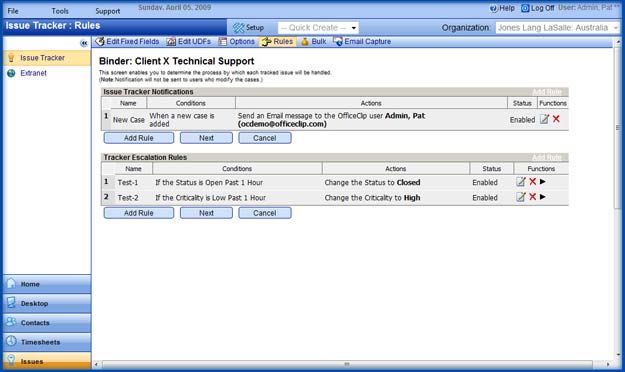This screenshot has width=625, height=372.
Task: Select the Rules tab
Action: click(283, 41)
